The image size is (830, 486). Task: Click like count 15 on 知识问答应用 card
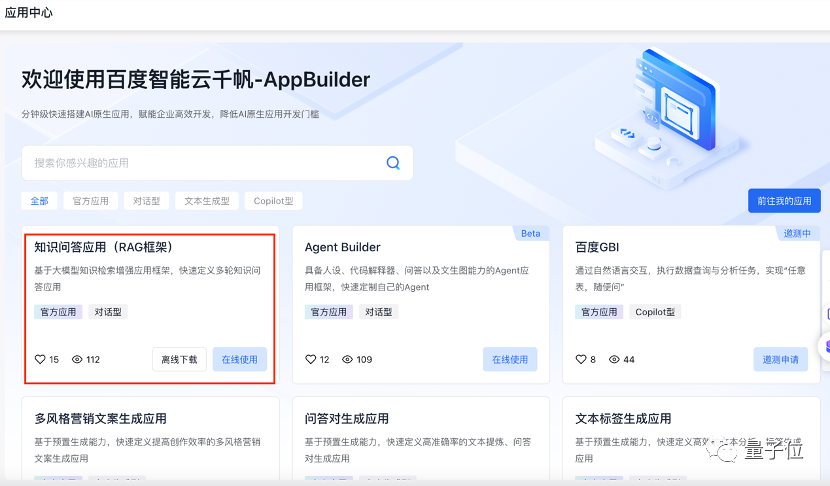pos(54,359)
